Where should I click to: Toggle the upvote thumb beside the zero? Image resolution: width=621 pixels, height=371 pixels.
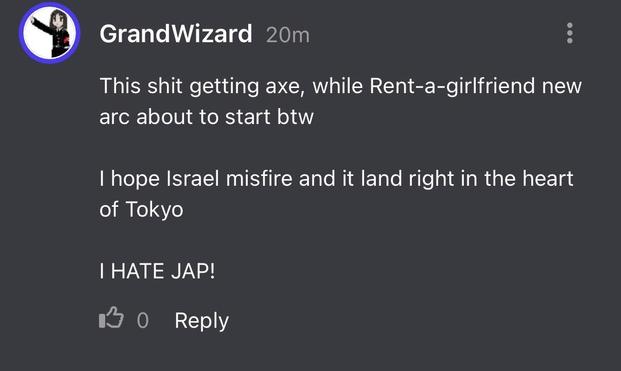coord(111,318)
